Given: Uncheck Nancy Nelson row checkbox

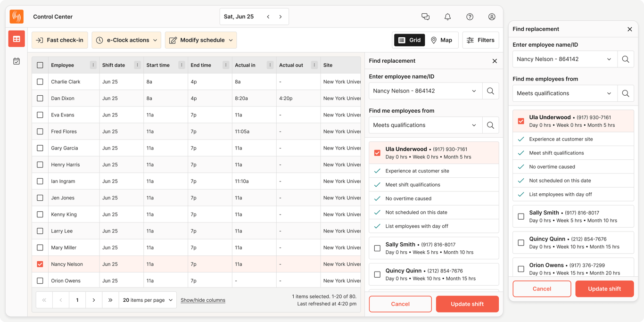Looking at the screenshot, I should tap(40, 264).
